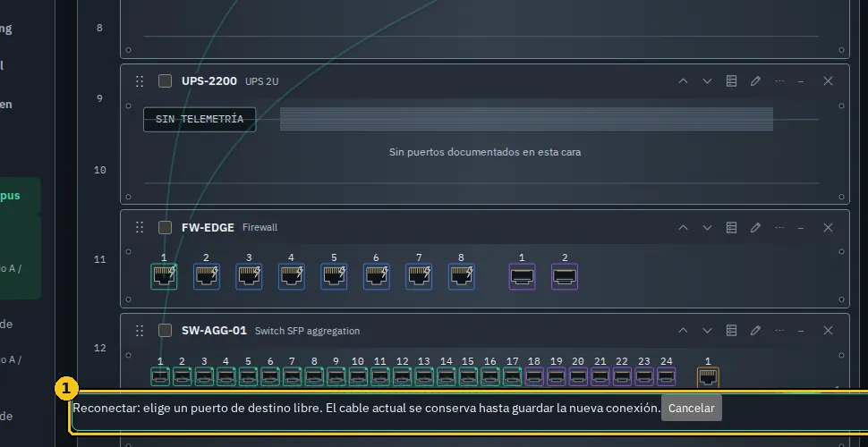Grab the drag handle of UPS-2200

(x=140, y=81)
